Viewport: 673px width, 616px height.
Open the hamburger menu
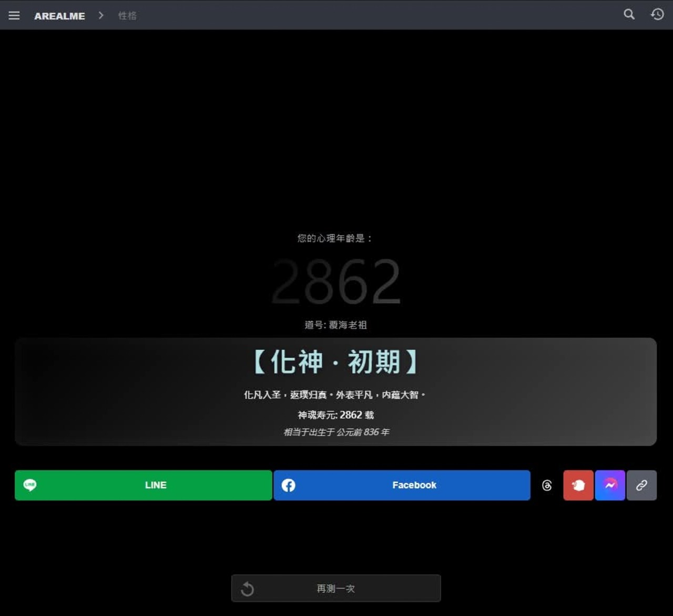click(x=14, y=15)
